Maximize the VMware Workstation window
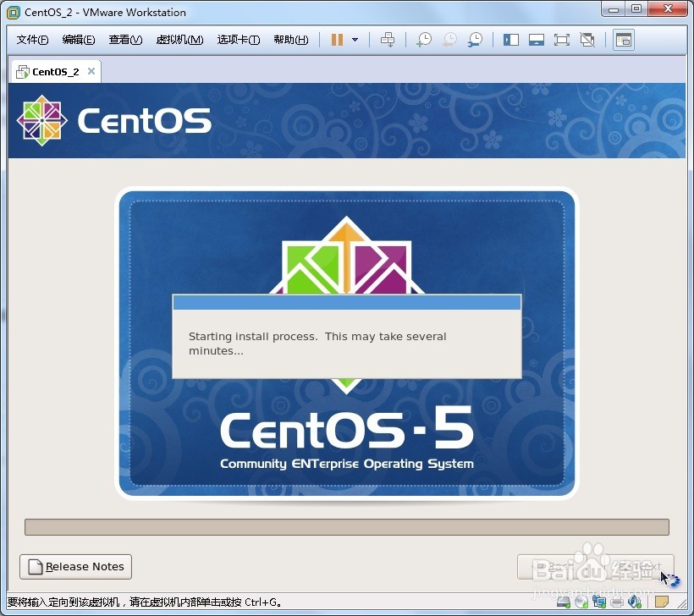The image size is (694, 616). tap(636, 8)
